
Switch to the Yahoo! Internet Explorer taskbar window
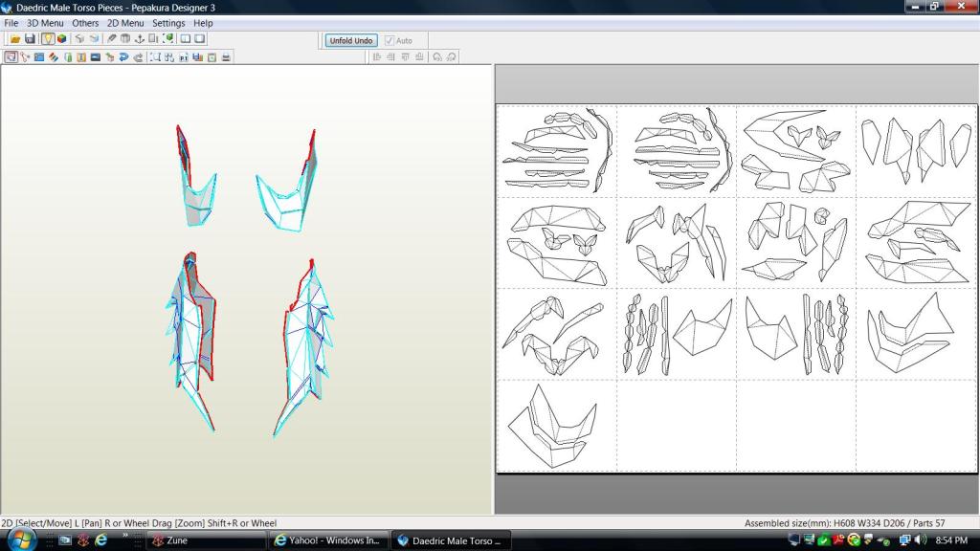pos(329,540)
